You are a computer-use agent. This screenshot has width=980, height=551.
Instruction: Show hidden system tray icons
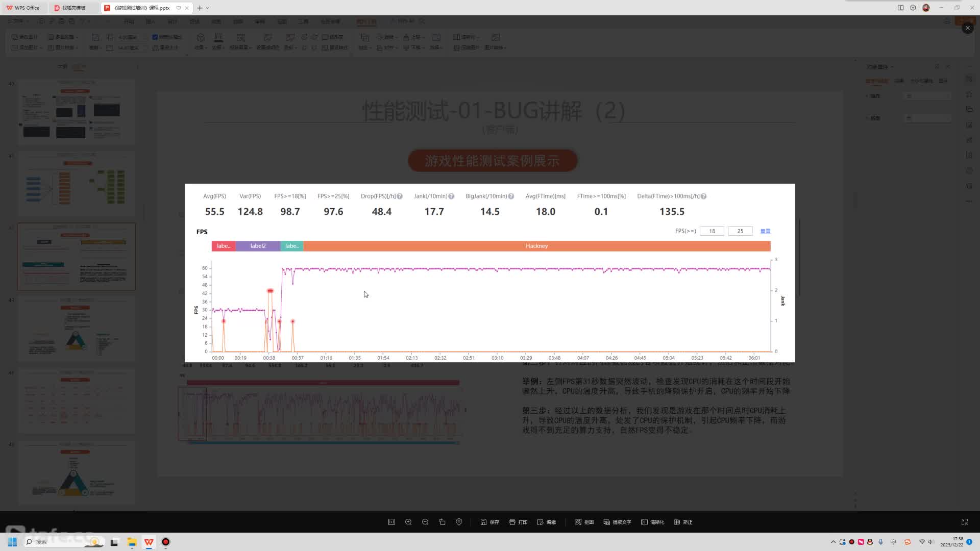[x=833, y=542]
